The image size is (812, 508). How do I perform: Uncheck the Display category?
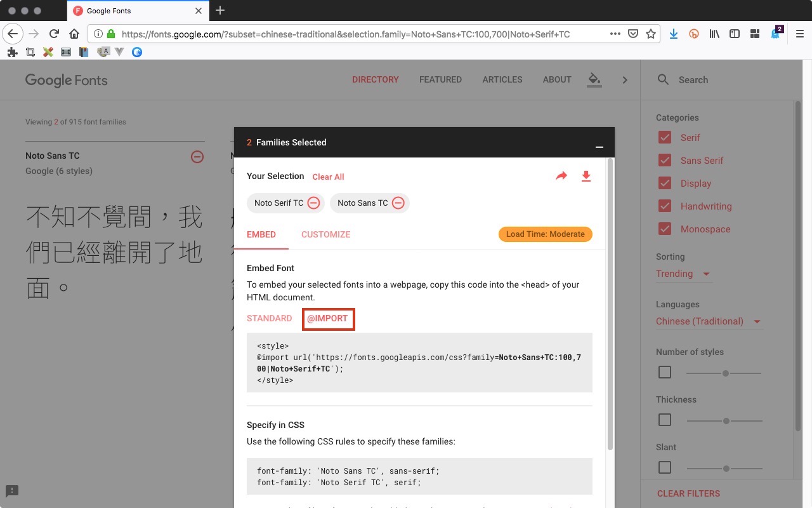tap(665, 184)
